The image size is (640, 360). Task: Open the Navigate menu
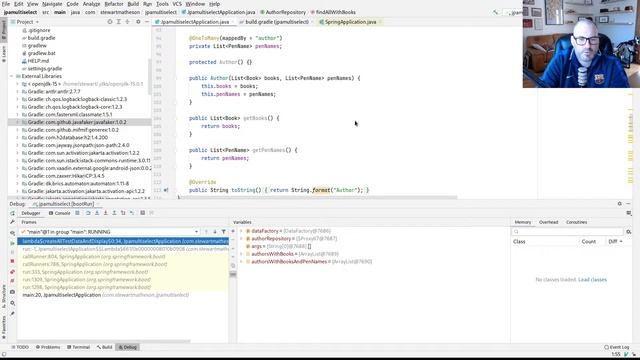(x=52, y=4)
